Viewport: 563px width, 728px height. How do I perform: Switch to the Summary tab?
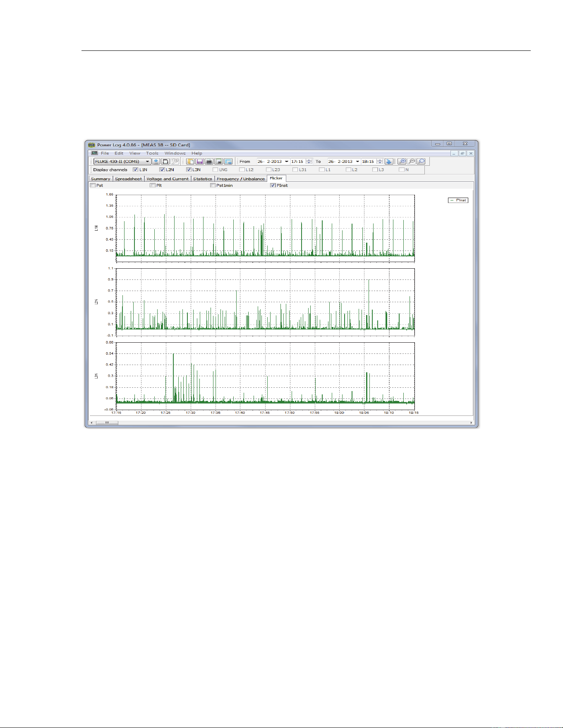pyautogui.click(x=101, y=179)
